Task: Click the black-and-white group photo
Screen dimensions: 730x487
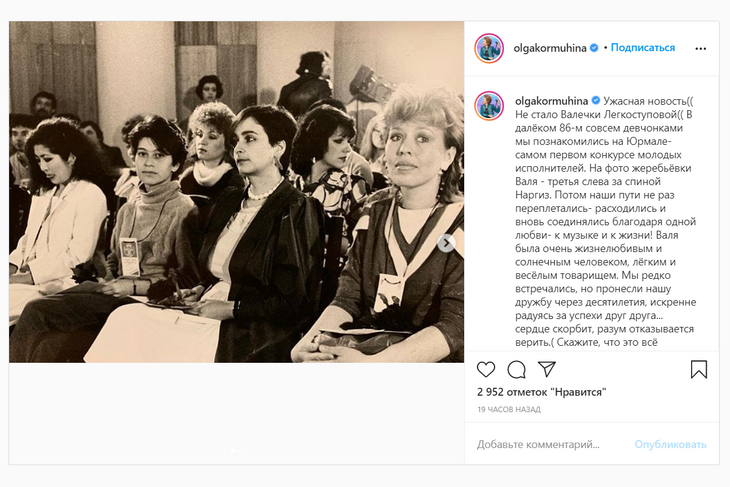Action: coord(237,192)
